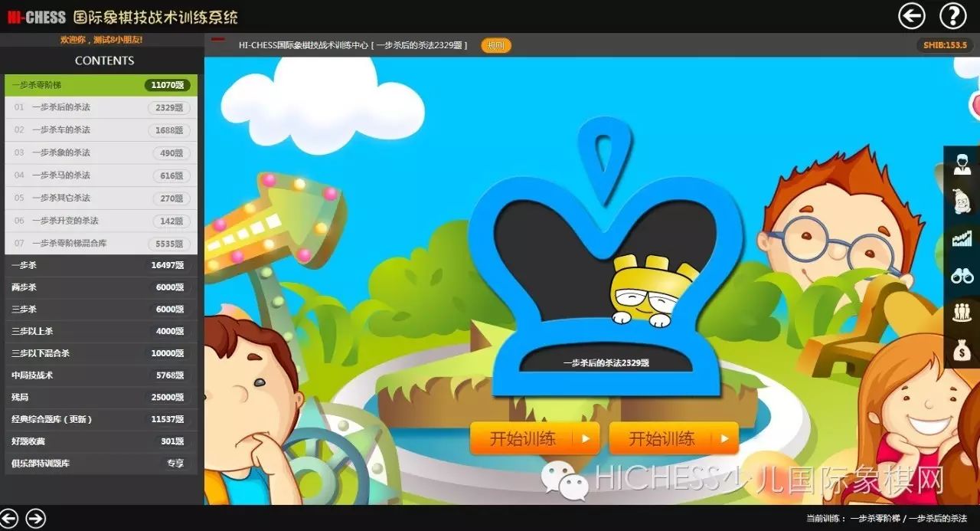Open the 俱乐部特训题库 category
This screenshot has width=980, height=531.
click(101, 464)
